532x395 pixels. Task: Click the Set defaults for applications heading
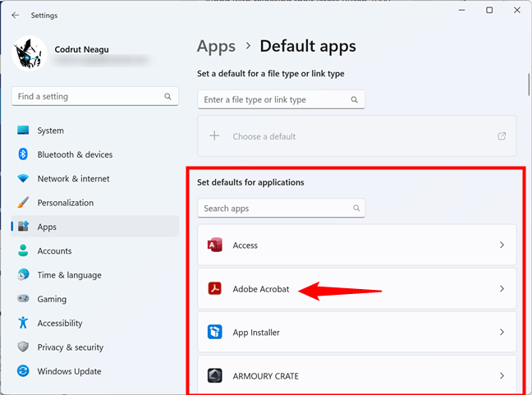click(250, 182)
